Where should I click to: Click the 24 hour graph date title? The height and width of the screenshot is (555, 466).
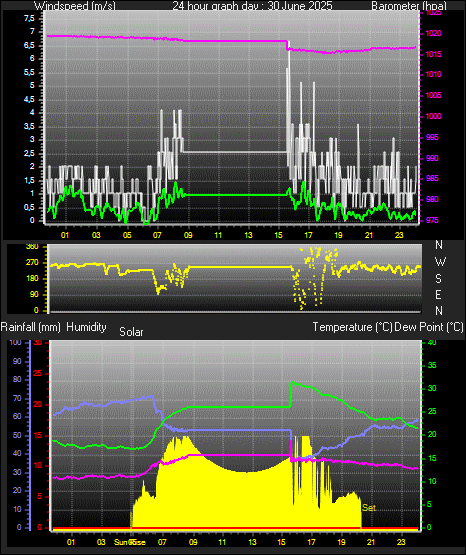point(252,6)
